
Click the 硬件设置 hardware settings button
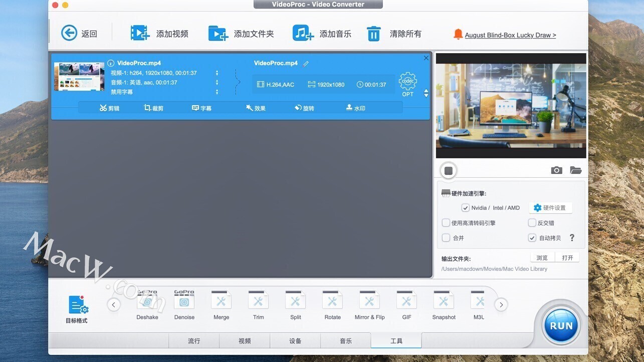[x=550, y=208]
